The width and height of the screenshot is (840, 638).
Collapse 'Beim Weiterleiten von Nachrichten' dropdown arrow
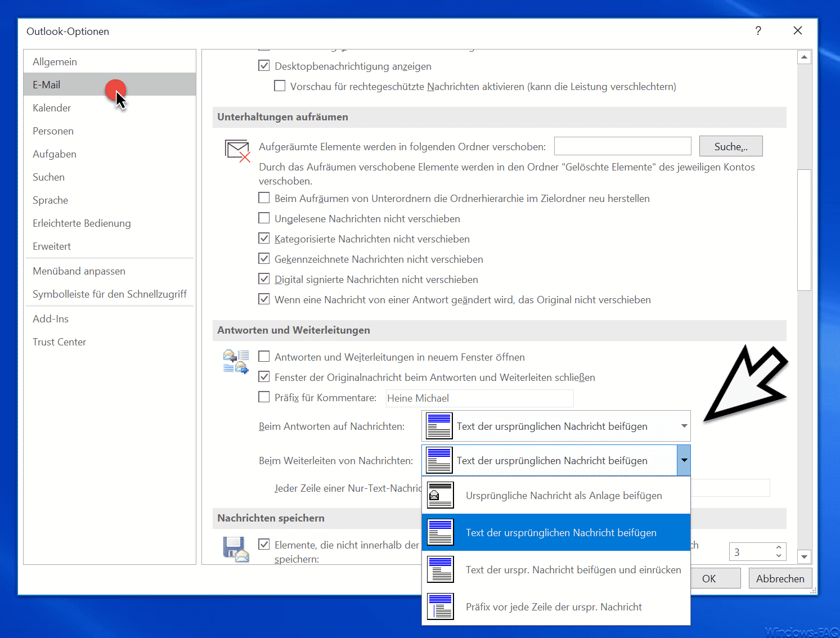tap(684, 460)
